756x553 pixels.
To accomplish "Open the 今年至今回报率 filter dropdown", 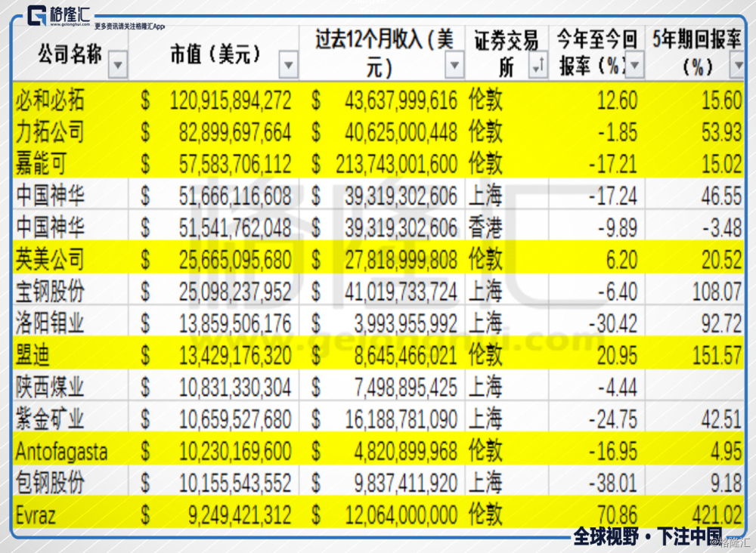I will click(634, 64).
